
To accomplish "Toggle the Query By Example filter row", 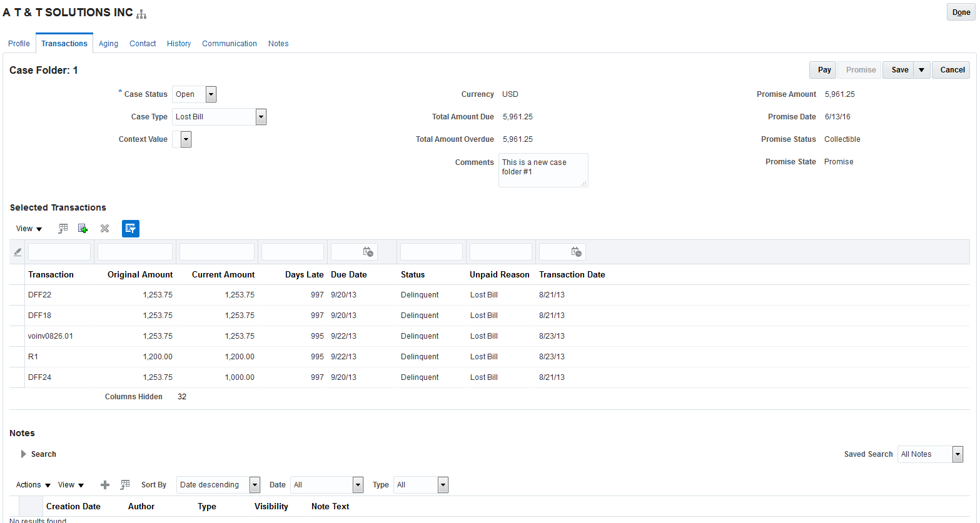I will 130,229.
